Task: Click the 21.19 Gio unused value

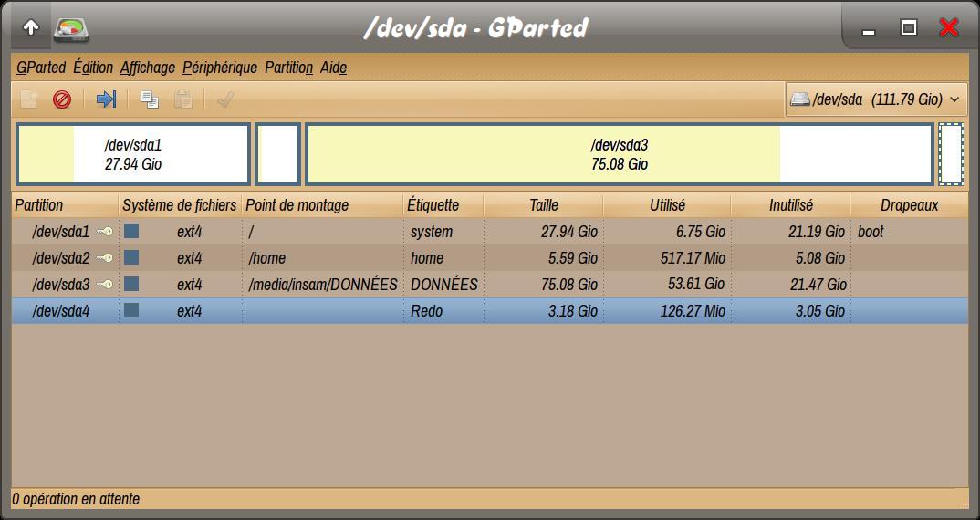Action: coord(817,232)
